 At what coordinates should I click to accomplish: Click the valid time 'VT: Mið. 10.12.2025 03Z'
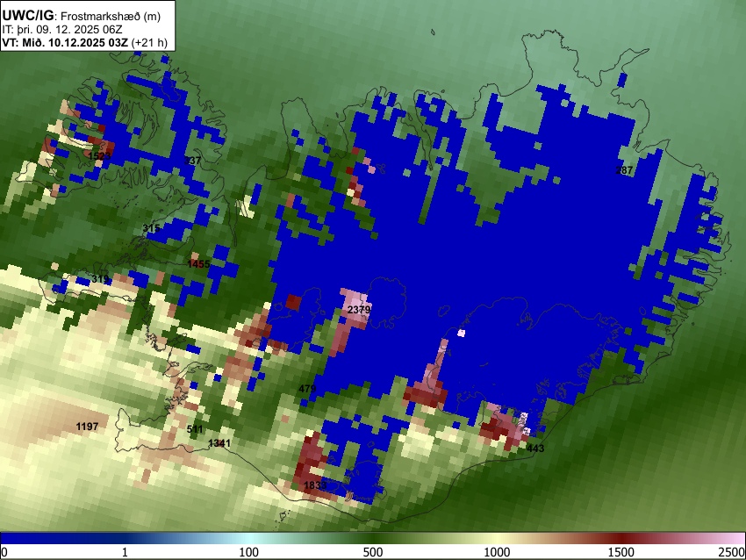(65, 42)
